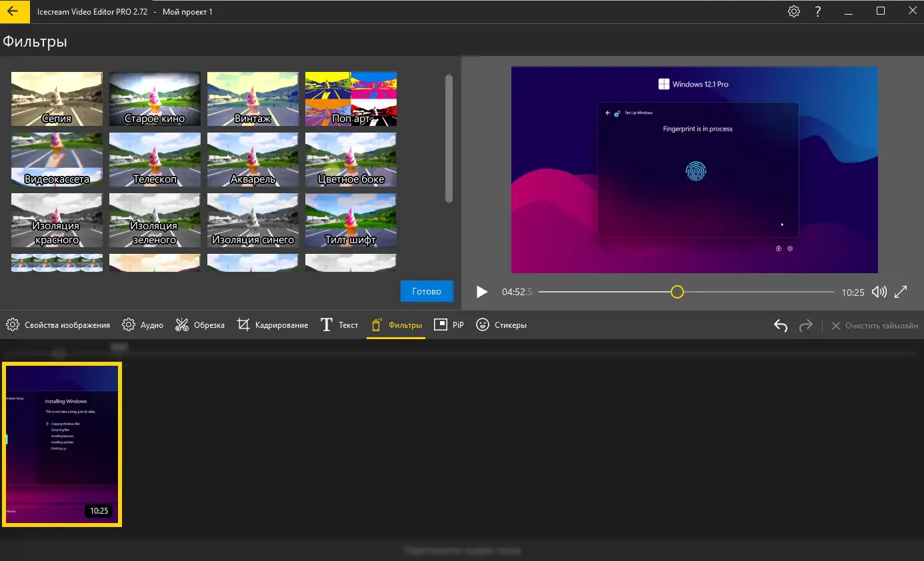924x561 pixels.
Task: Click Очистить таймлайн button
Action: click(x=874, y=326)
